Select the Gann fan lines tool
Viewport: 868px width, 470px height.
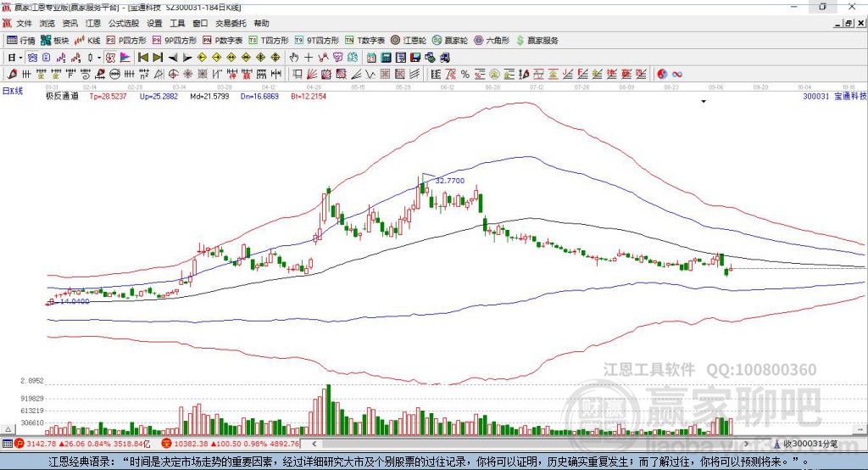coord(311,74)
